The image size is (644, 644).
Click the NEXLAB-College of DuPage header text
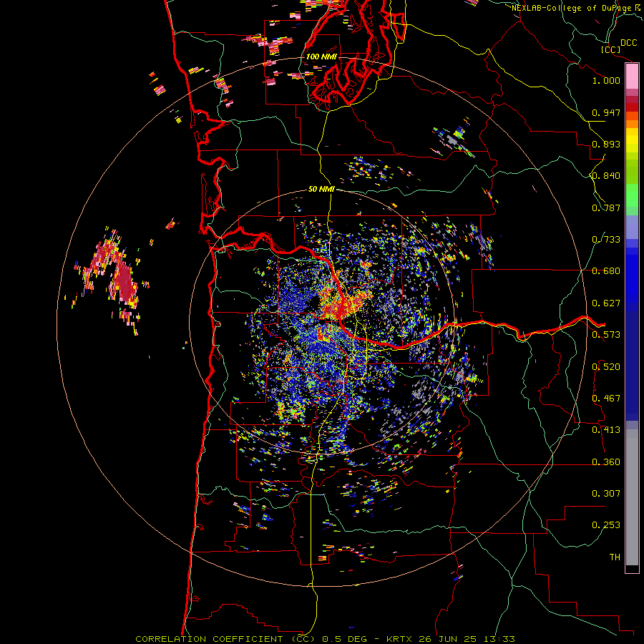(x=571, y=8)
